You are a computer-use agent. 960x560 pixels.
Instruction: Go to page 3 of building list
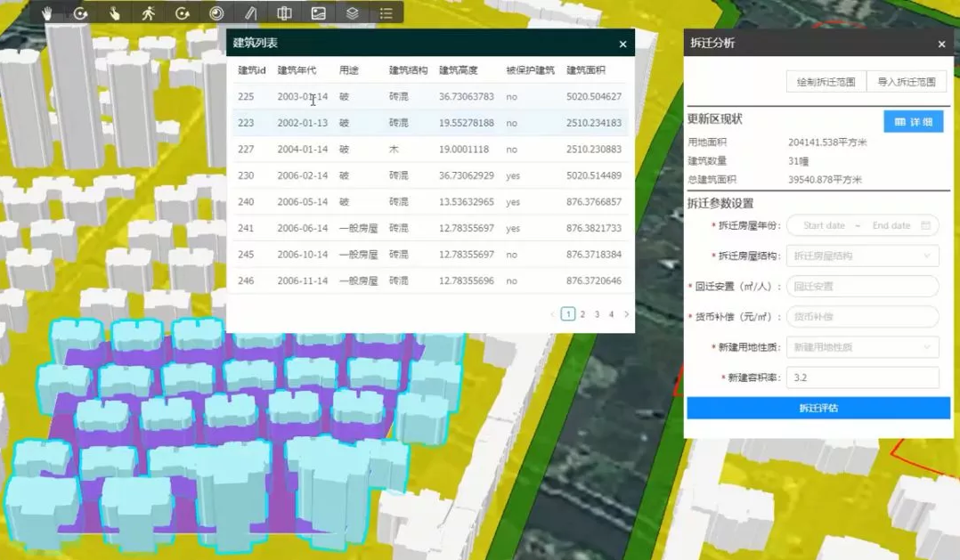[x=597, y=314]
